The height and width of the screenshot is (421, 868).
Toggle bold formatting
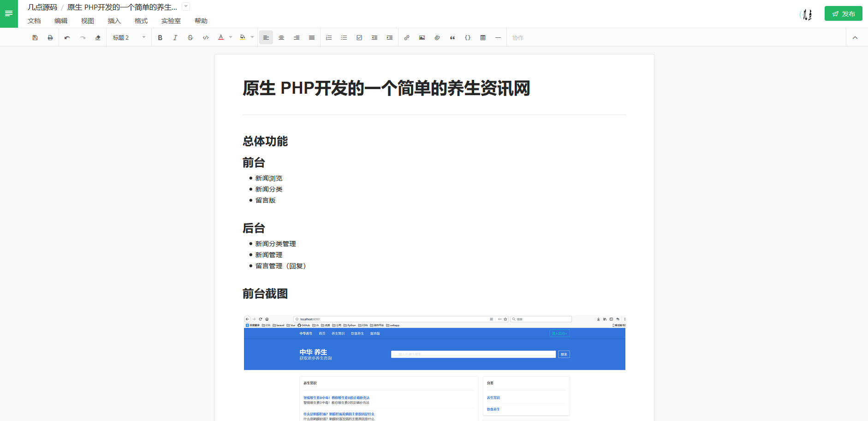[x=160, y=38]
